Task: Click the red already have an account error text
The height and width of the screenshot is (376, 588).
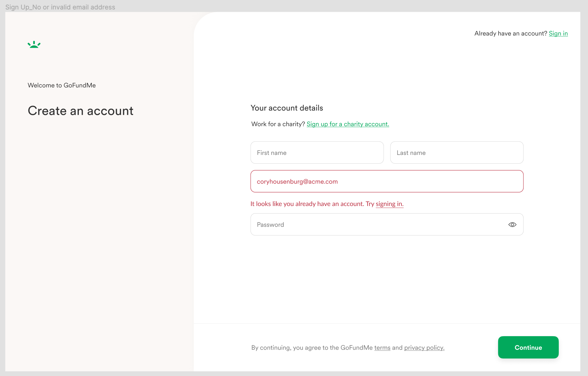Action: pyautogui.click(x=307, y=204)
